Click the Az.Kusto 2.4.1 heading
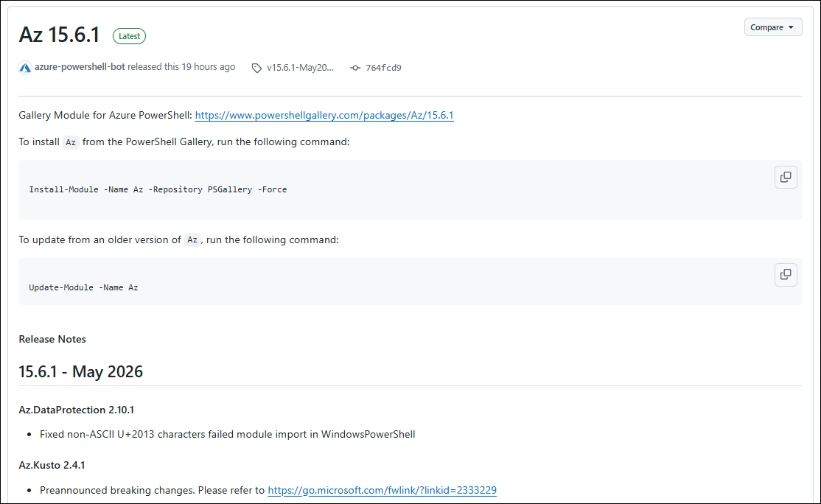Screen dimensions: 821x504 click(52, 465)
